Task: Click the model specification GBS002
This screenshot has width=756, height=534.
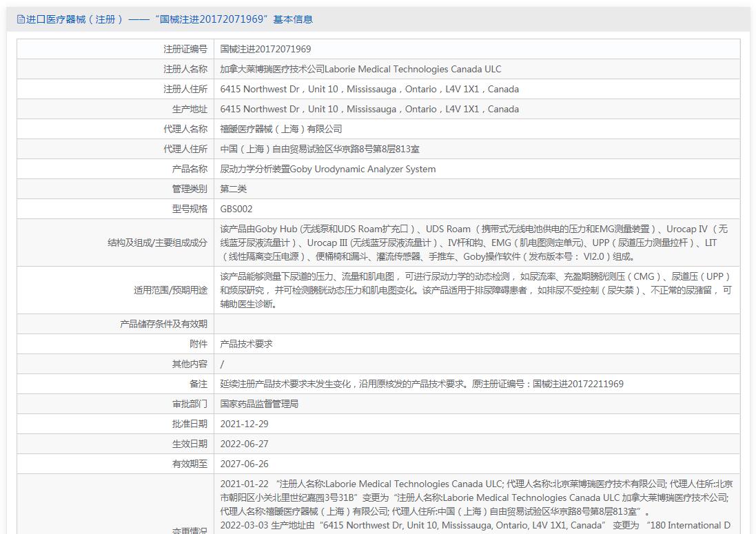Action: point(236,209)
